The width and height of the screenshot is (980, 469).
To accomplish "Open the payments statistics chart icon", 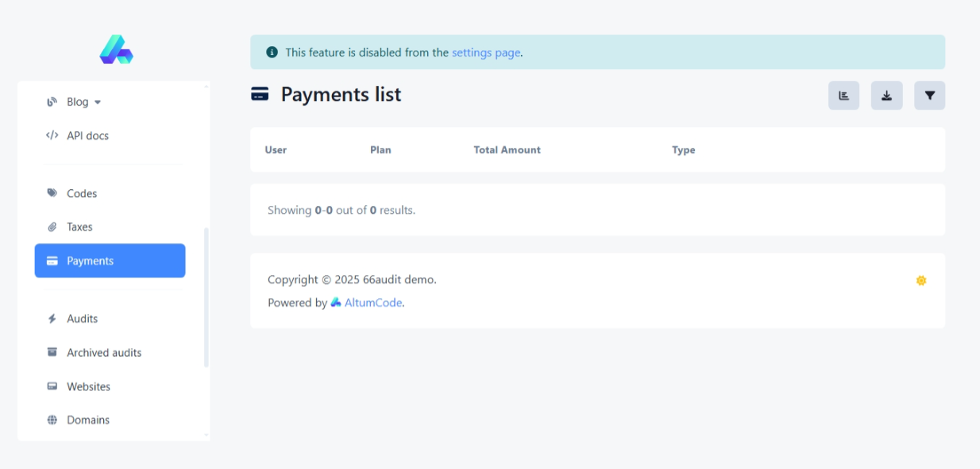I will pos(843,95).
